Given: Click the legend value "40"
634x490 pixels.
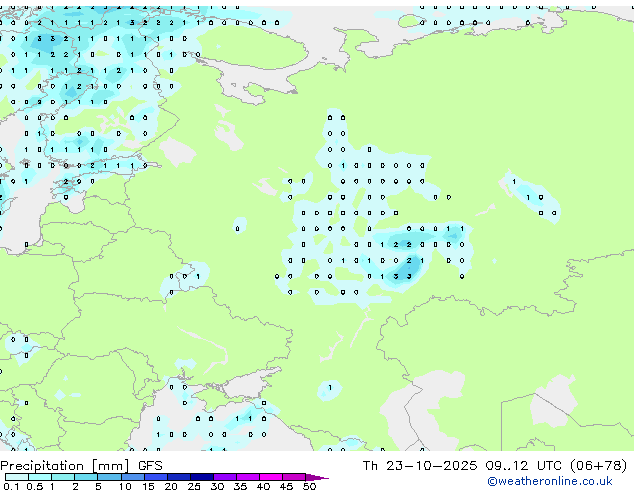Looking at the screenshot, I should (x=264, y=486).
